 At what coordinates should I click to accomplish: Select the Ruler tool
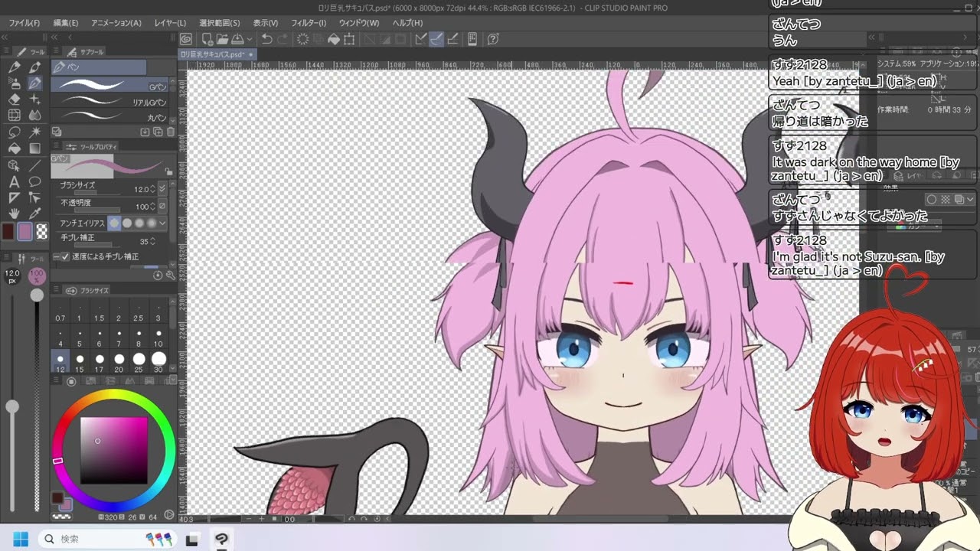[x=14, y=198]
